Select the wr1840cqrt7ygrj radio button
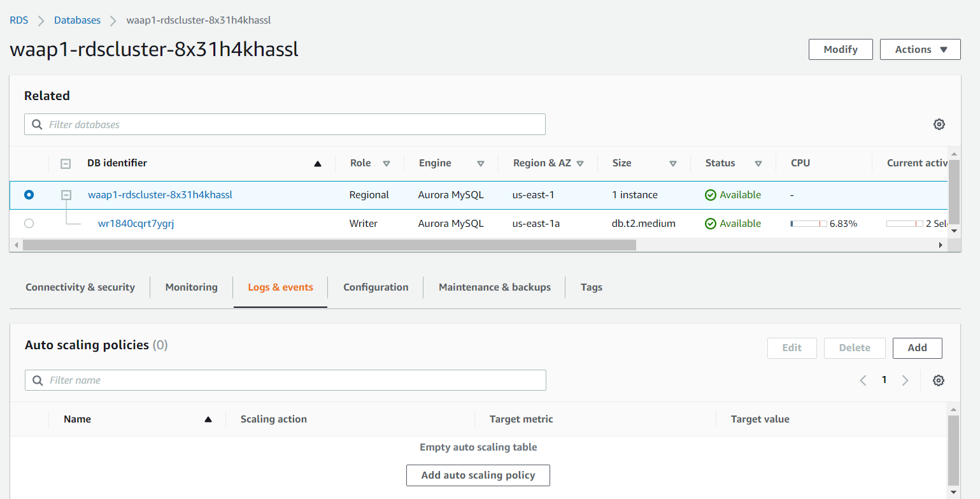Viewport: 980px width, 499px height. (29, 224)
